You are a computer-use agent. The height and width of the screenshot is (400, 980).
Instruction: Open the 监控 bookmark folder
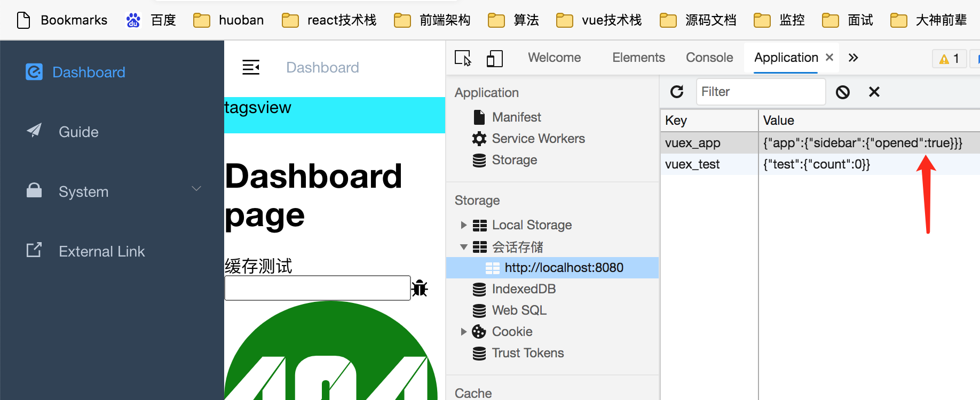pyautogui.click(x=779, y=20)
